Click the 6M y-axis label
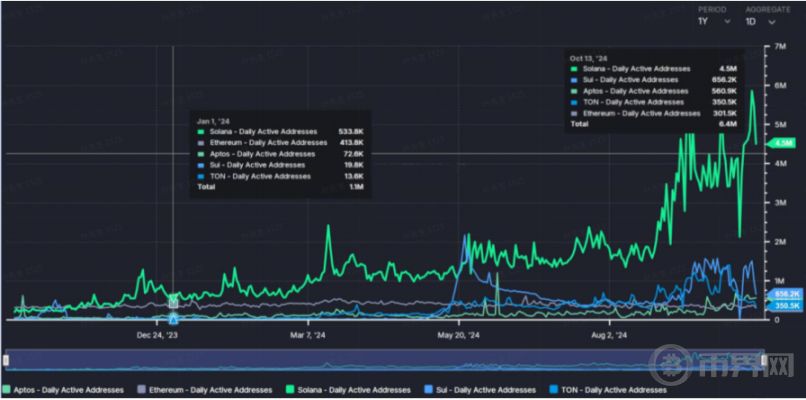 tap(780, 85)
